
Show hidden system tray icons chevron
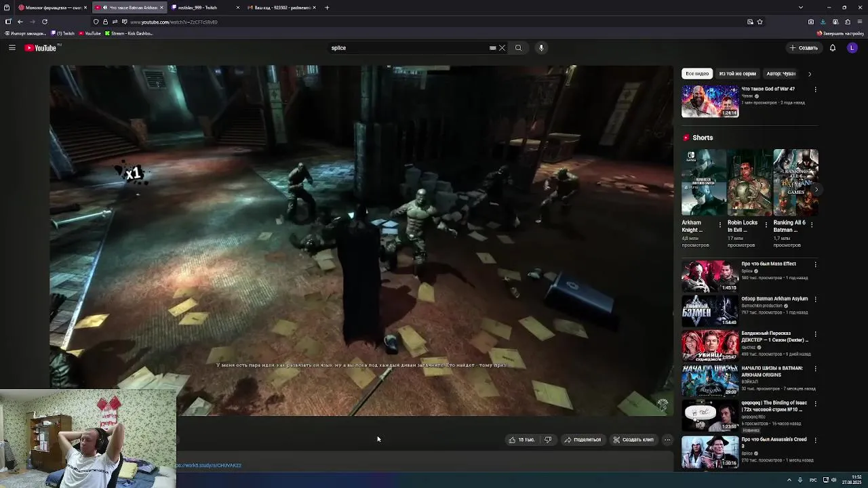[789, 480]
